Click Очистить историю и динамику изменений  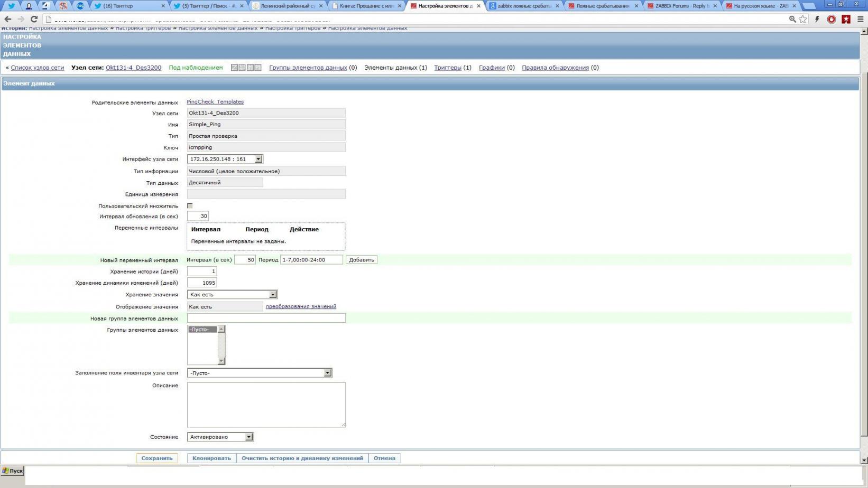pyautogui.click(x=302, y=458)
